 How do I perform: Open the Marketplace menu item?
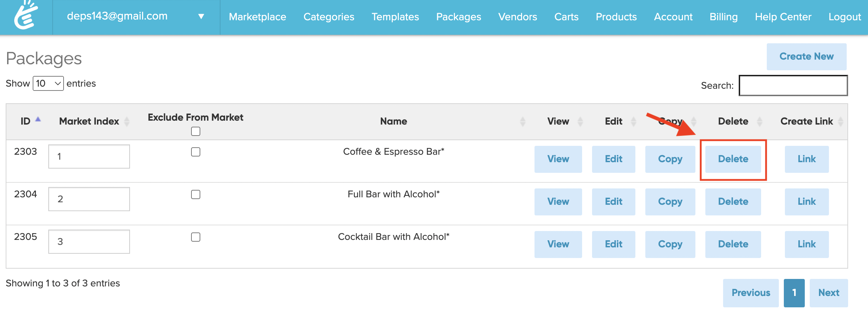(257, 17)
